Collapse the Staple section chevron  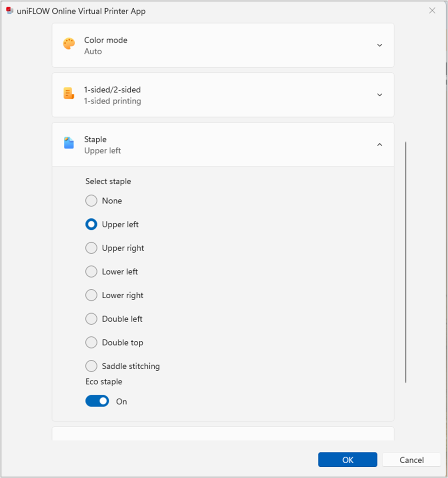click(x=379, y=145)
